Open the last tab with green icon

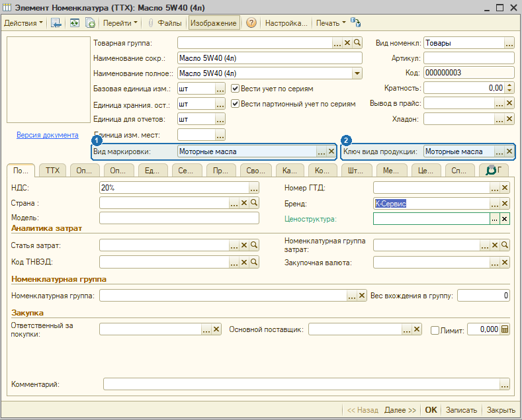click(494, 171)
